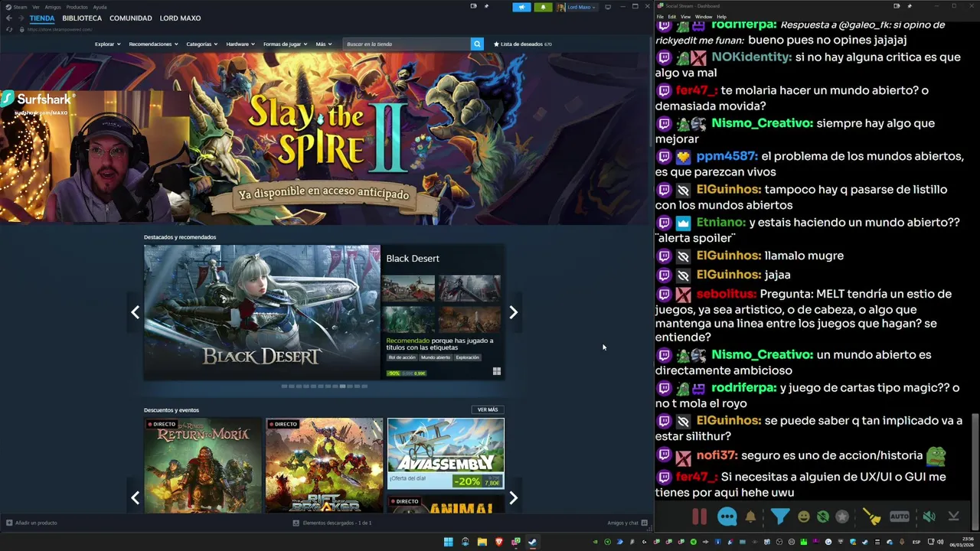
Task: Go forward with the Steam forward arrow
Action: 20,18
